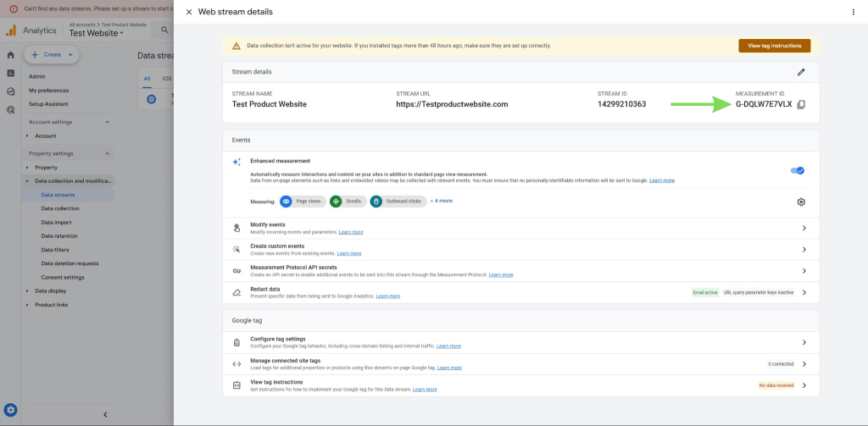Click the red error icon in top bar

14,8
